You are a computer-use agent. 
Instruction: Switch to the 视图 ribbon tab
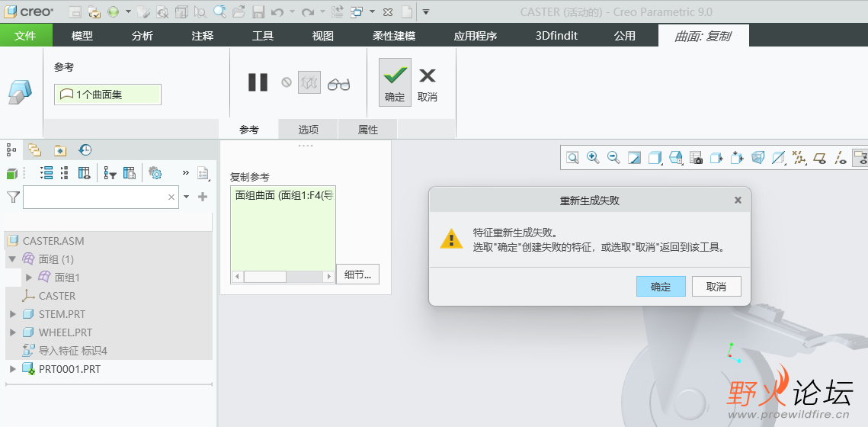(x=322, y=36)
